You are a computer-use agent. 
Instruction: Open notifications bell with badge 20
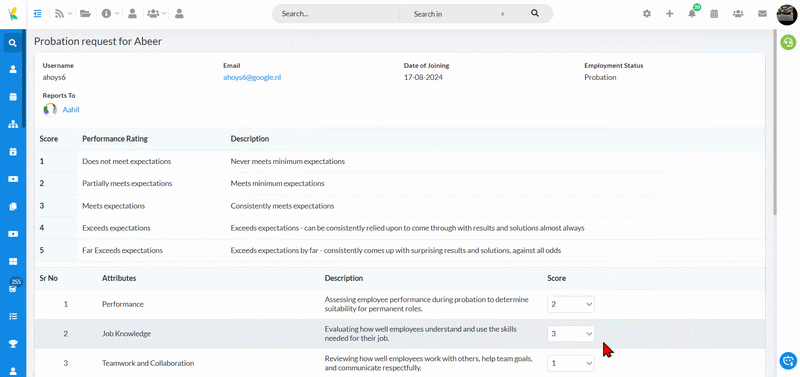tap(692, 13)
